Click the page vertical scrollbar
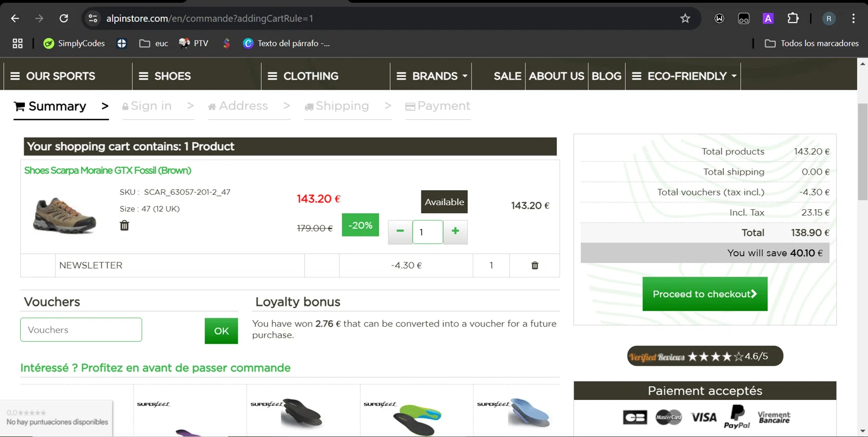Viewport: 868px width, 437px height. tap(863, 151)
